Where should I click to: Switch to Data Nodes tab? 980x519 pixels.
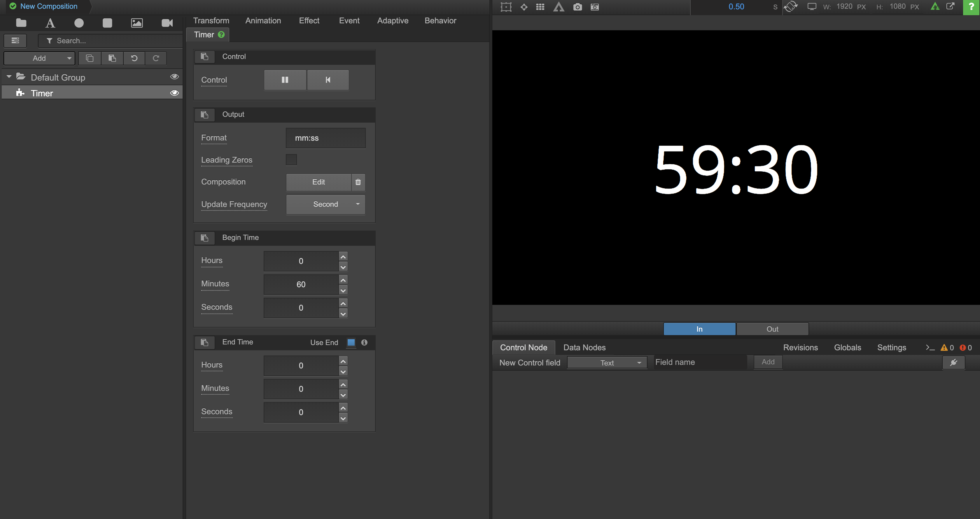point(584,347)
